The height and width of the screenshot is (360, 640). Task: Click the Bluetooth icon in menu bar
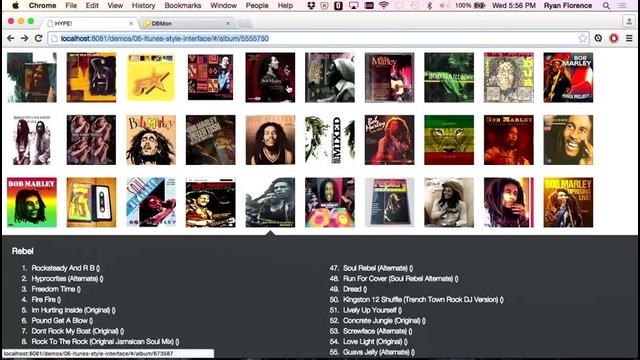pyautogui.click(x=429, y=6)
